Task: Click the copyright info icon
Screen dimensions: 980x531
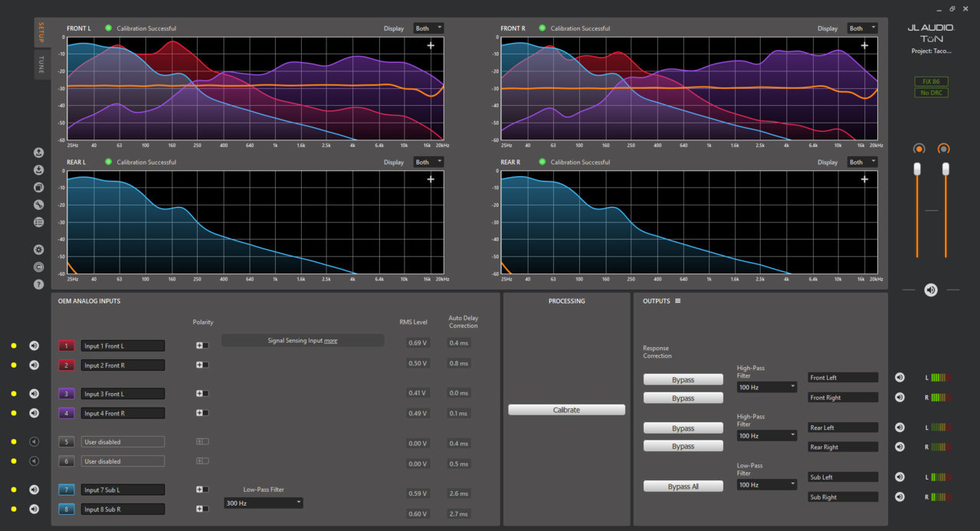Action: pos(39,267)
